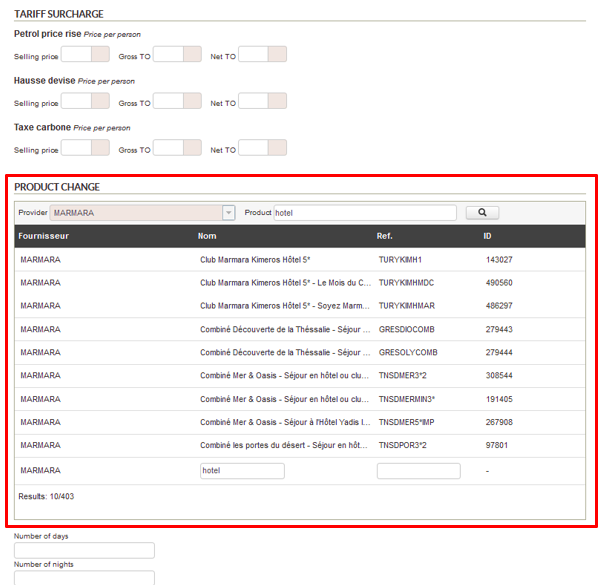
Task: Click the empty Ref. filter field
Action: (418, 470)
